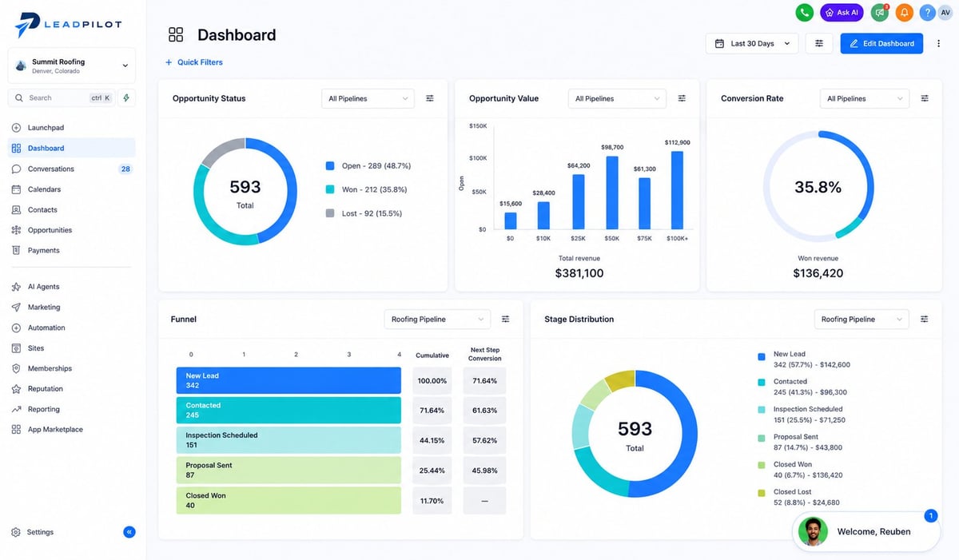Screen dimensions: 959x560
Task: Open Opportunity Status widget settings icon
Action: coord(430,98)
